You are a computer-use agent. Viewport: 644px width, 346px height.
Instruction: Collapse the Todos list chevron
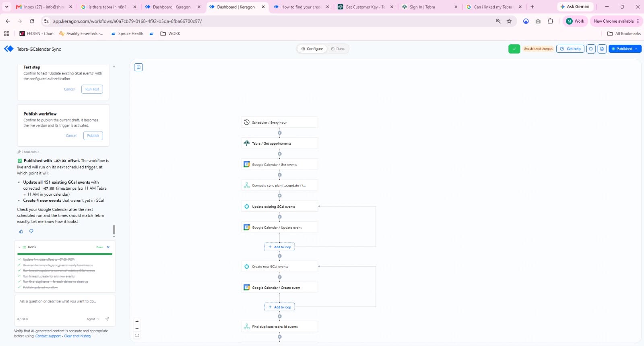click(19, 247)
